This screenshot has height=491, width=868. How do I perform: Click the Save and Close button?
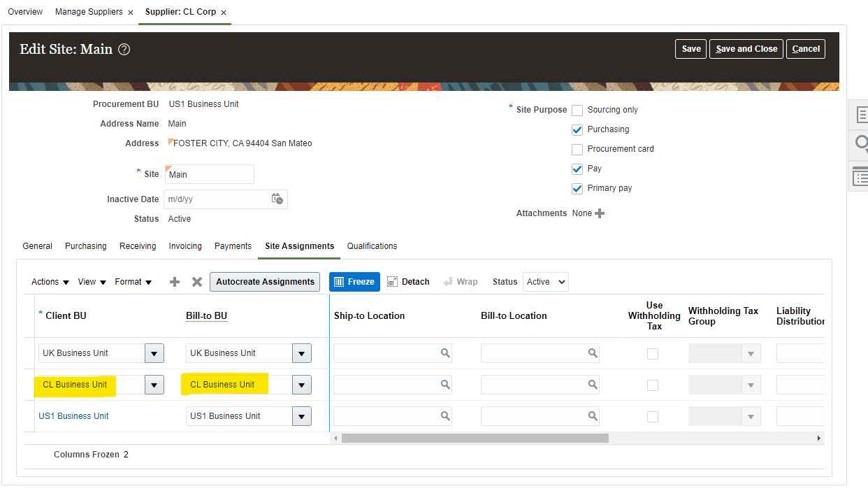[746, 49]
